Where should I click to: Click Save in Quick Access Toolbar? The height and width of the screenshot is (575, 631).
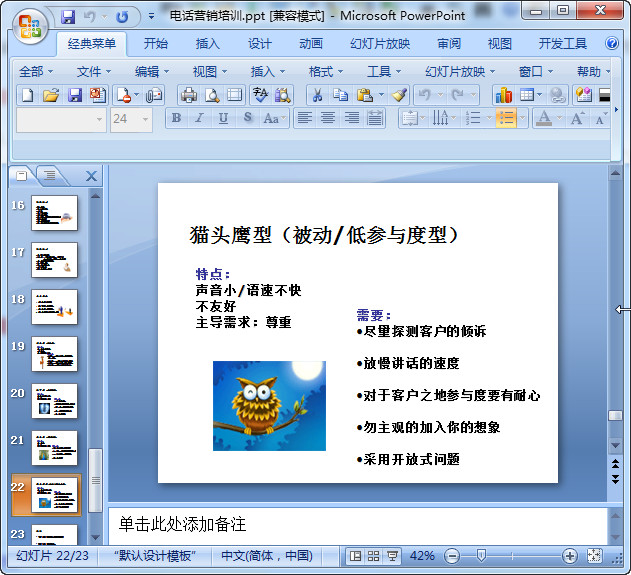coord(68,17)
